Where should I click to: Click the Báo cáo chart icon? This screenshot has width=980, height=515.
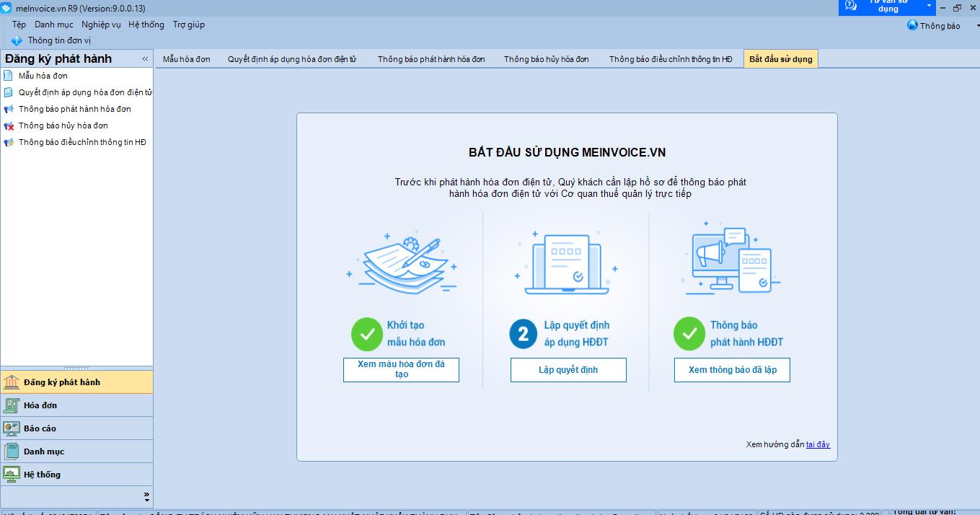[x=12, y=428]
